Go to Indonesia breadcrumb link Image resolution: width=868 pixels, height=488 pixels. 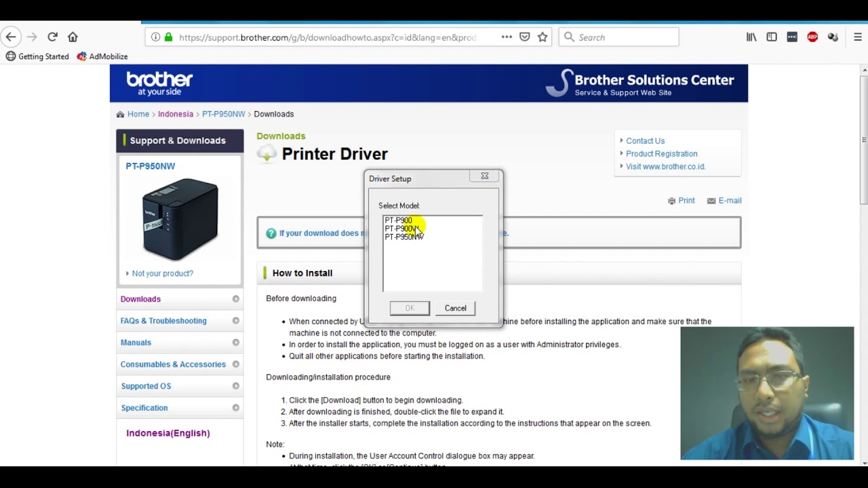(x=176, y=114)
